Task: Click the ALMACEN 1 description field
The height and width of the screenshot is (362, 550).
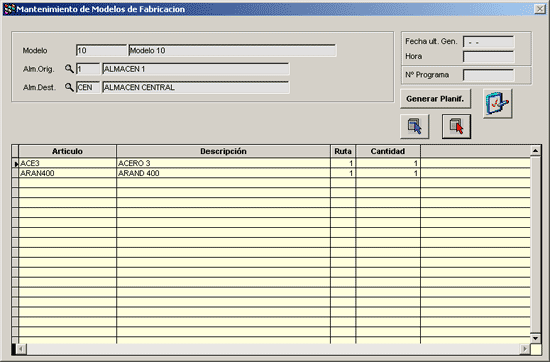Action: 196,69
